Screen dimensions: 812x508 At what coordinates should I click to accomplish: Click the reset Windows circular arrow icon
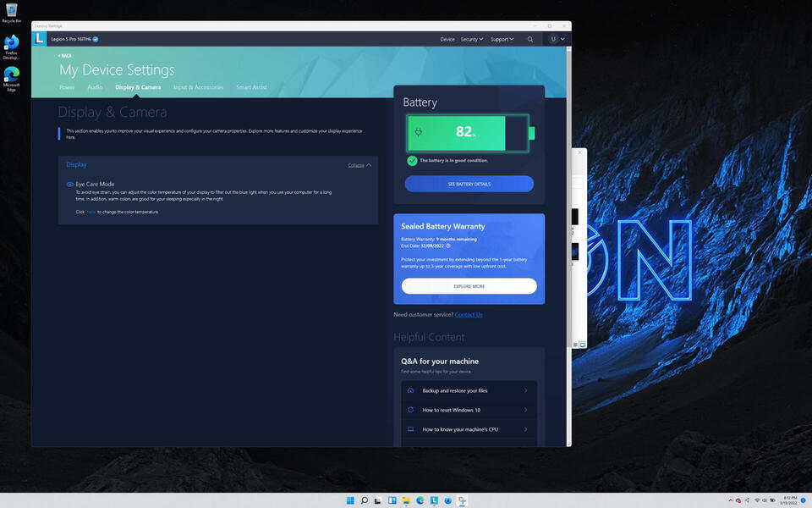pyautogui.click(x=411, y=410)
